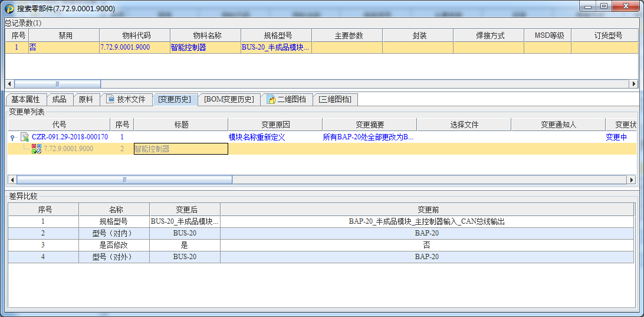Select the 型号（对外） row name cell

click(x=114, y=257)
